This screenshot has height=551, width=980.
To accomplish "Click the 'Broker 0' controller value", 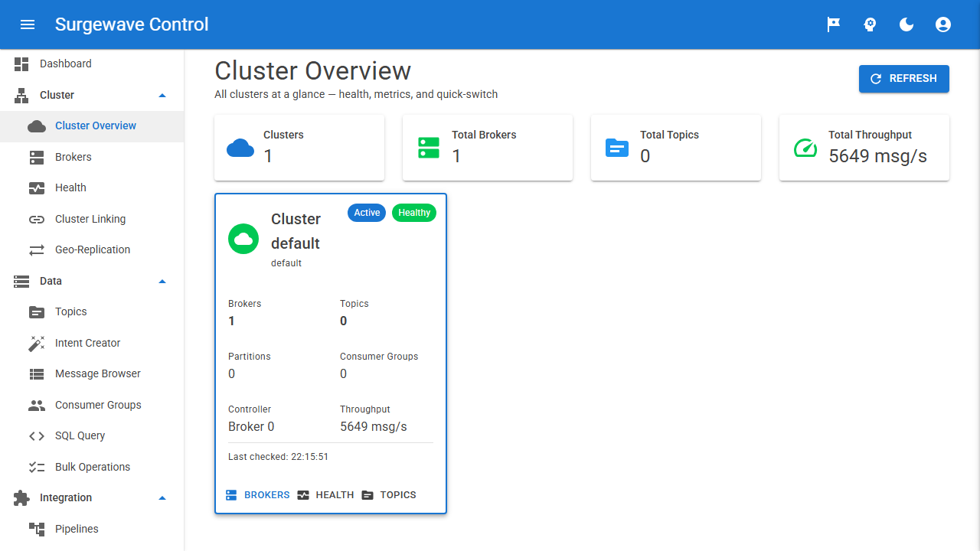I will 251,427.
